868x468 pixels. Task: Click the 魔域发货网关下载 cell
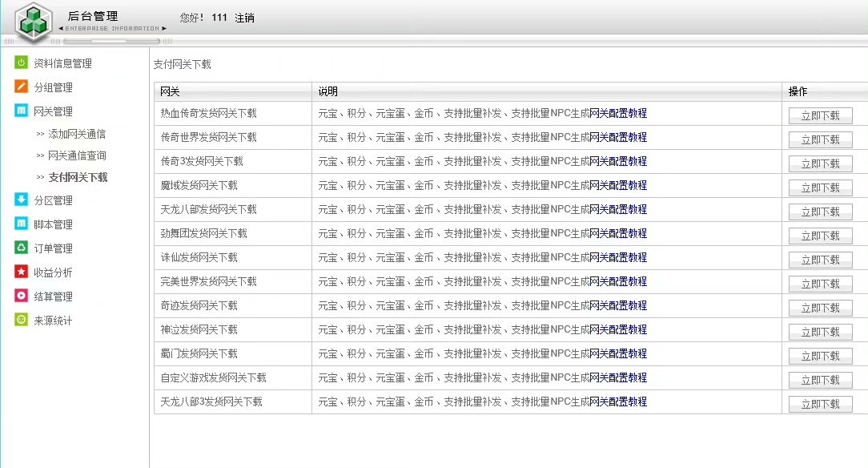[233, 186]
